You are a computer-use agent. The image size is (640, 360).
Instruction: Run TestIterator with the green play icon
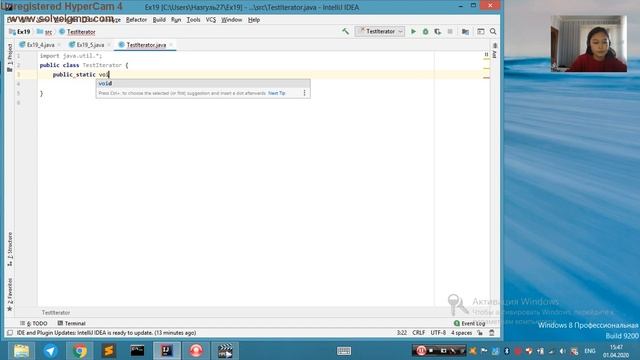coord(413,31)
